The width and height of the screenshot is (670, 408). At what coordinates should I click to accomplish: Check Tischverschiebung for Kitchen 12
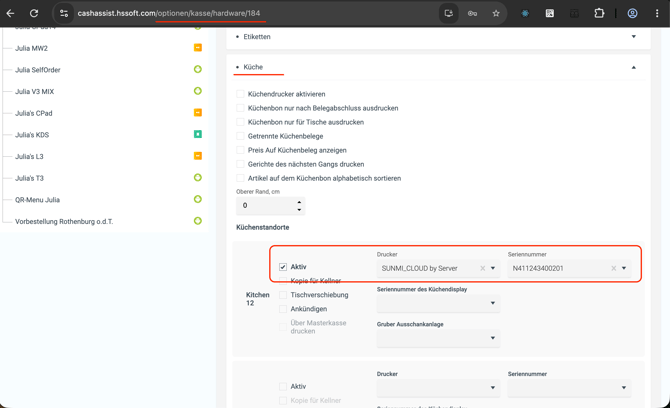(x=283, y=295)
